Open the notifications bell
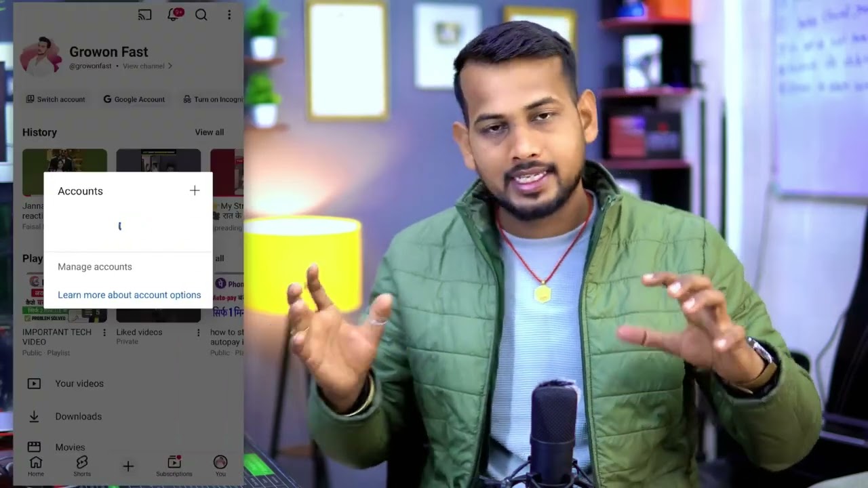Screen dimensions: 868x488 [174, 14]
